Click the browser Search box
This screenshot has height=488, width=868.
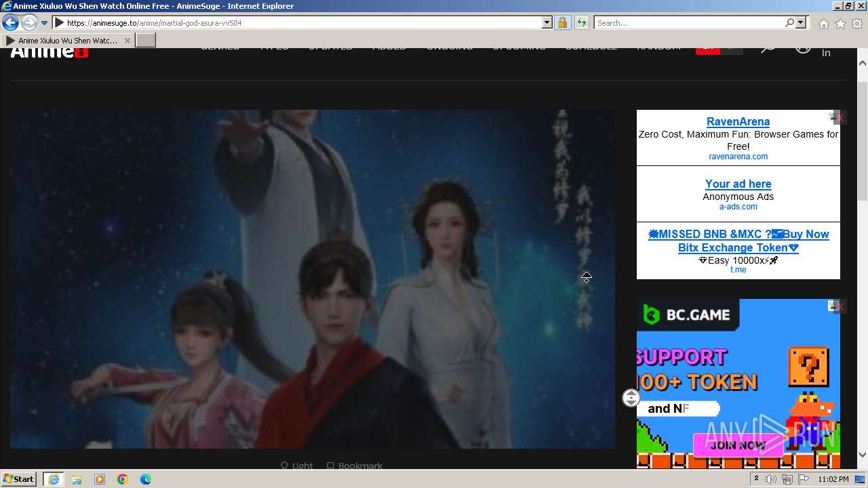point(689,22)
